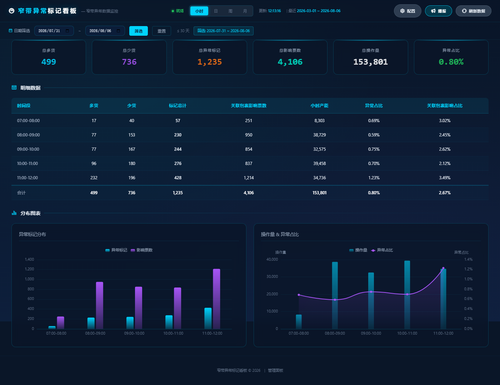Click the total row value 2.67%
This screenshot has height=385, width=500.
[445, 193]
